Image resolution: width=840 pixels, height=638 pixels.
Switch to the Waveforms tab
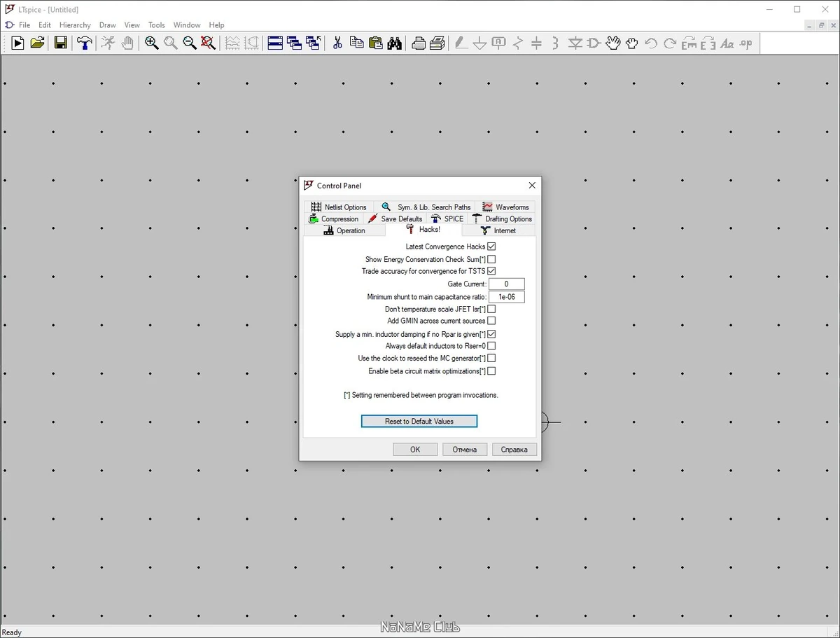pos(505,207)
